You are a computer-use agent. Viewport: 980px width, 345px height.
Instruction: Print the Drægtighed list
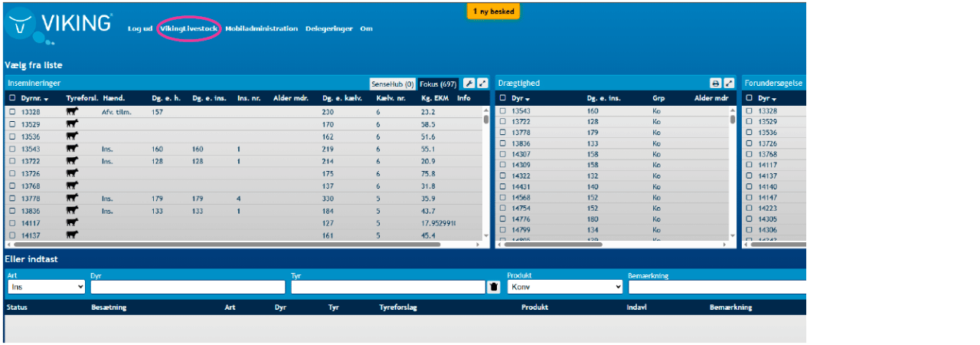tap(715, 84)
